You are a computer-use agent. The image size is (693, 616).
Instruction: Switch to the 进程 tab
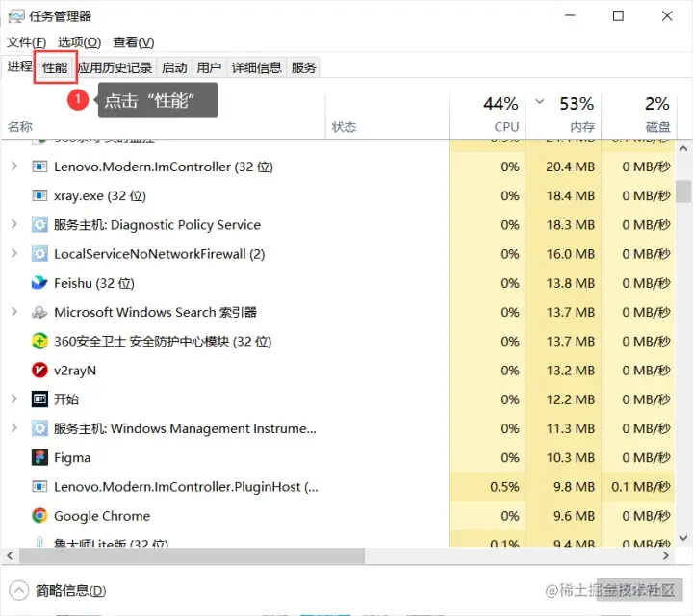click(x=19, y=66)
